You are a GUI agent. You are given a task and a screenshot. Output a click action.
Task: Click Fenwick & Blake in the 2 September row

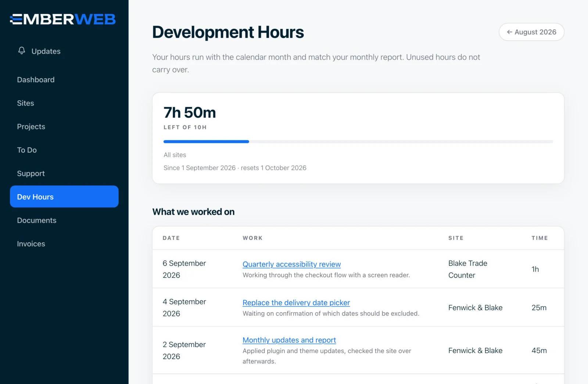[475, 351]
